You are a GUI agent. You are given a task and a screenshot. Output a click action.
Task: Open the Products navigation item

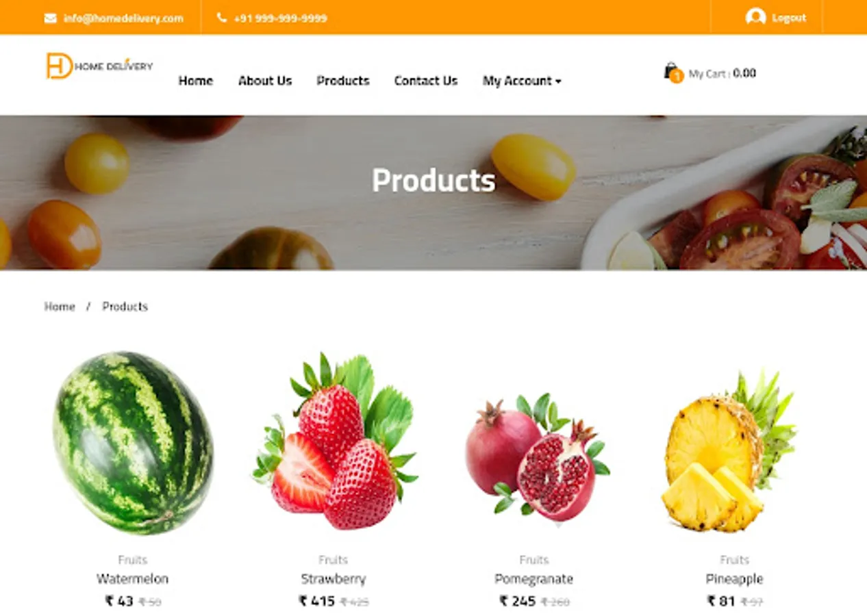[343, 81]
